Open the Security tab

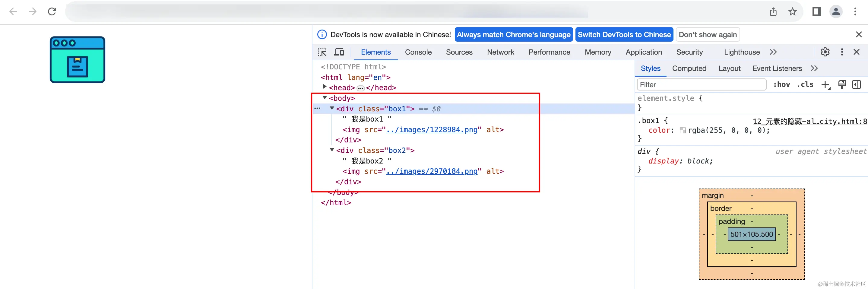click(x=689, y=52)
